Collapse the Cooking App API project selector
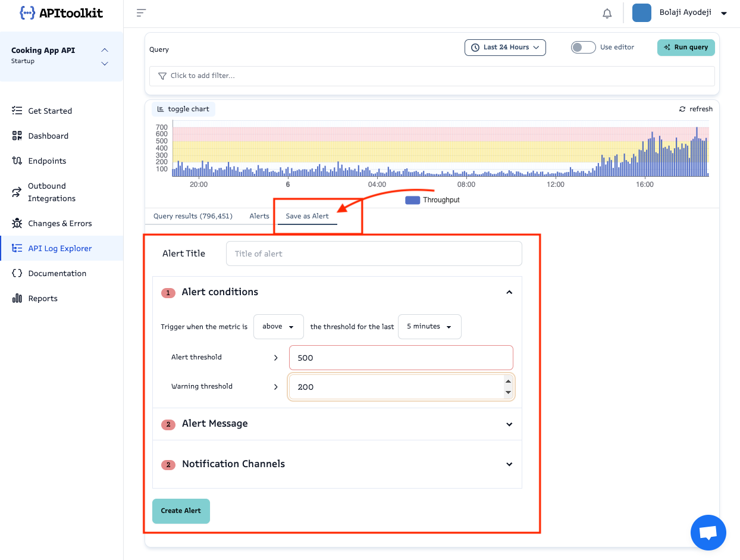 click(105, 50)
